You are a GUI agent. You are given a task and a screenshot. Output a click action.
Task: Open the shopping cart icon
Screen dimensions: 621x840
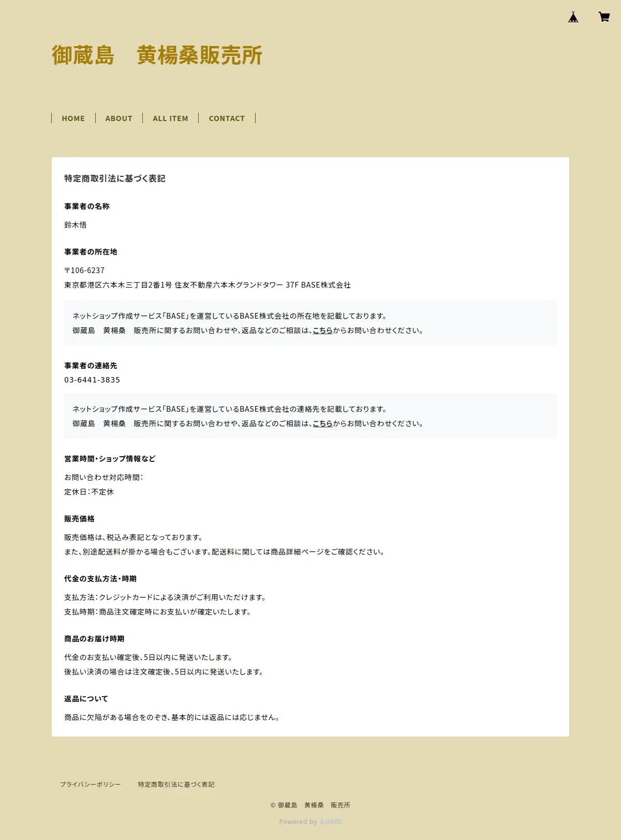coord(604,17)
